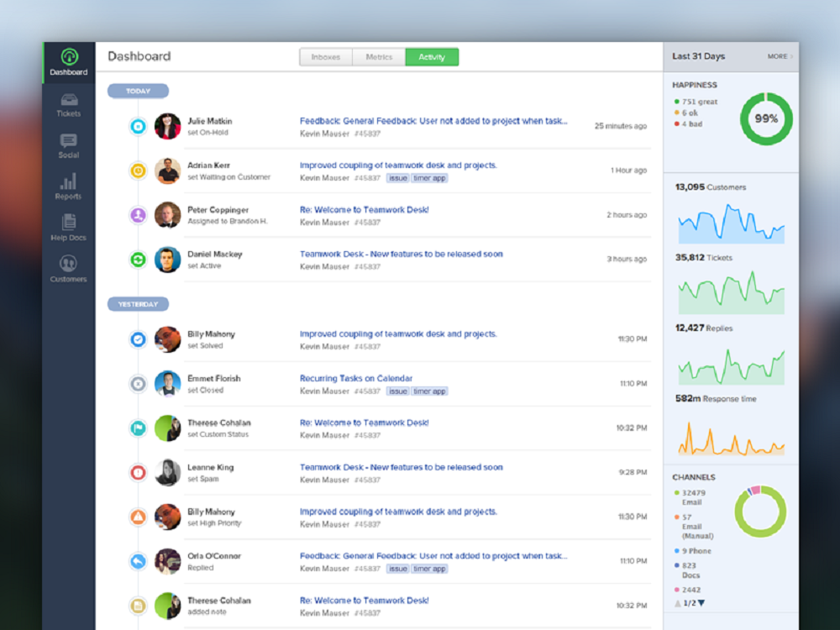Select the Social icon in the sidebar
This screenshot has width=840, height=630.
click(68, 145)
